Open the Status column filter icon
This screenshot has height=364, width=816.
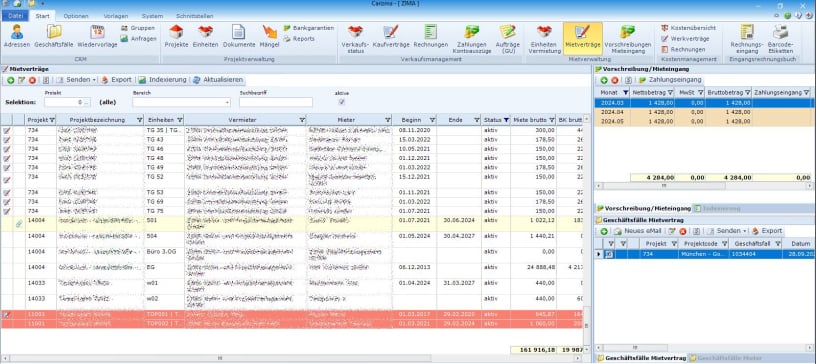tap(506, 120)
